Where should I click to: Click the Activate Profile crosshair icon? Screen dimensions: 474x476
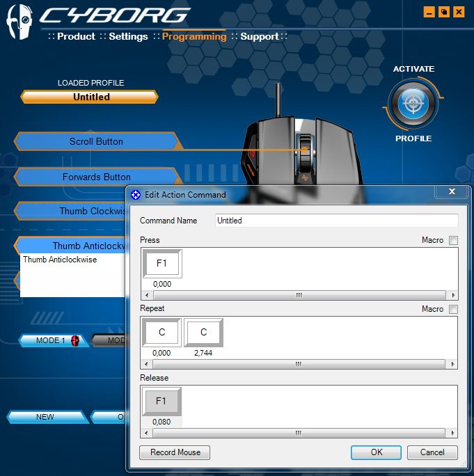413,104
